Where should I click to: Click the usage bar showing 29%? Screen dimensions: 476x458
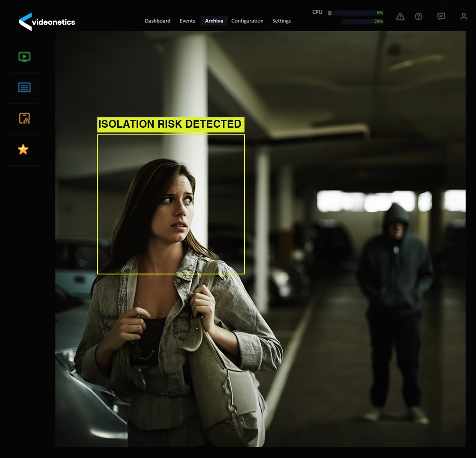(x=361, y=22)
